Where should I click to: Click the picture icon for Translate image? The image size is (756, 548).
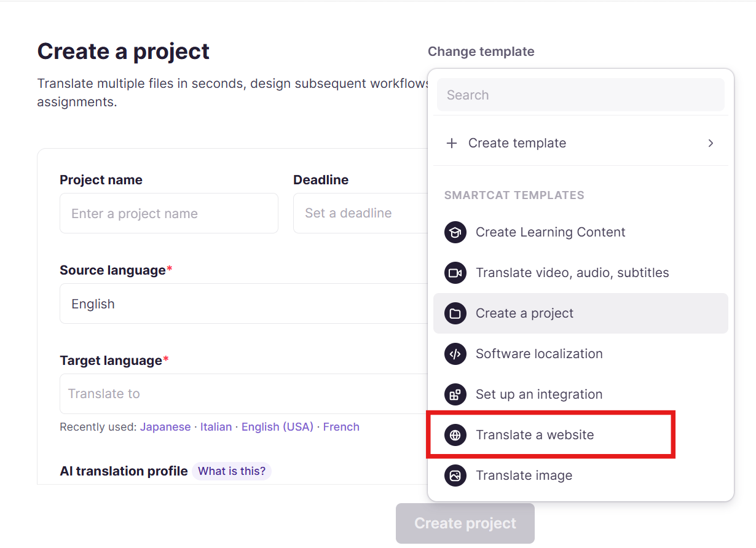[x=455, y=476]
